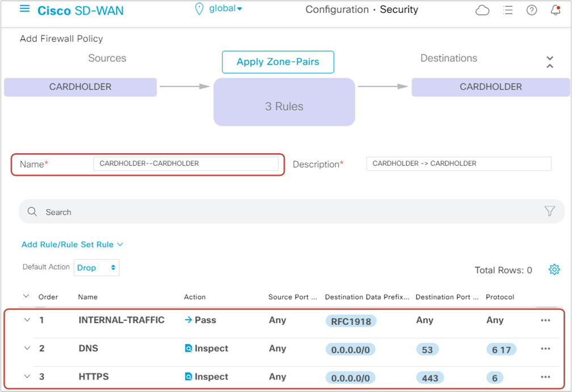Click the search magnifier icon
The image size is (572, 392).
point(32,211)
